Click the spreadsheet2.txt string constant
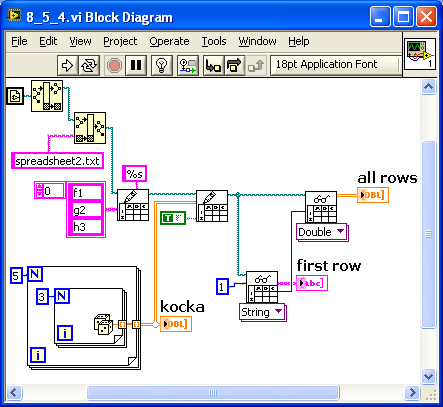Viewport: 443px width, 407px height. tap(57, 161)
